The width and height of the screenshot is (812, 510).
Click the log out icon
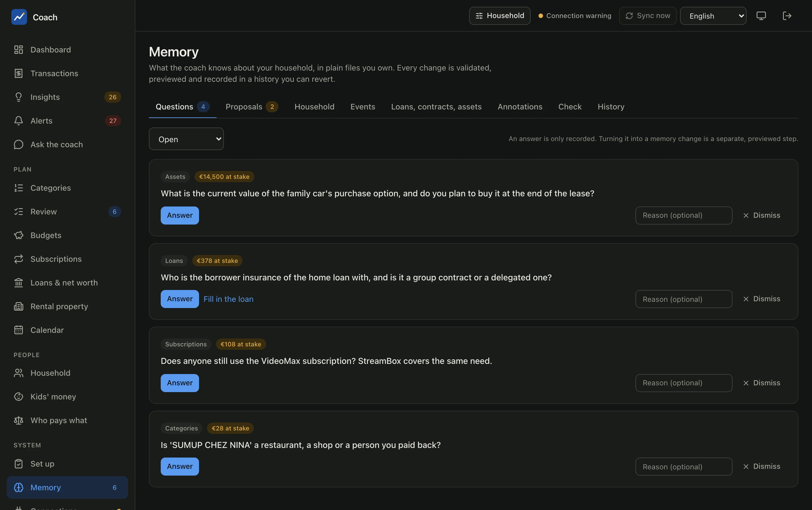787,16
